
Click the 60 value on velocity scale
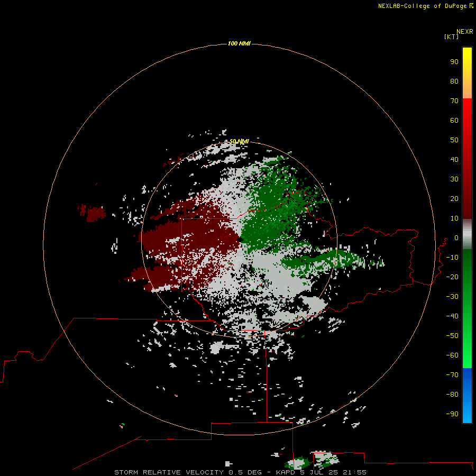point(454,120)
